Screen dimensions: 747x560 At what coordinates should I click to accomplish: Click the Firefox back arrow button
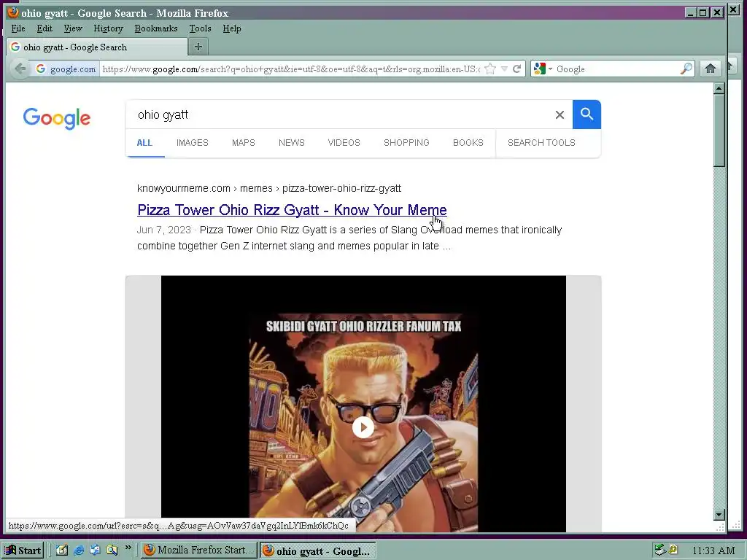click(20, 69)
